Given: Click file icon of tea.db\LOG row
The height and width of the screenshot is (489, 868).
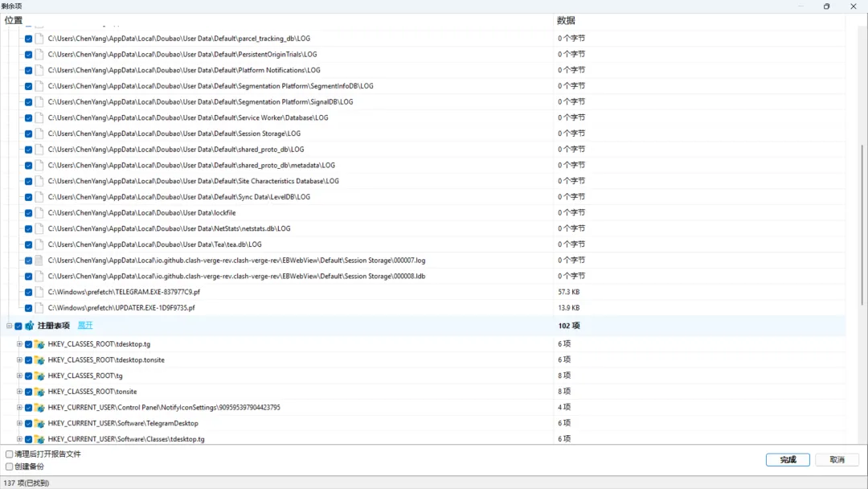Looking at the screenshot, I should pyautogui.click(x=39, y=244).
